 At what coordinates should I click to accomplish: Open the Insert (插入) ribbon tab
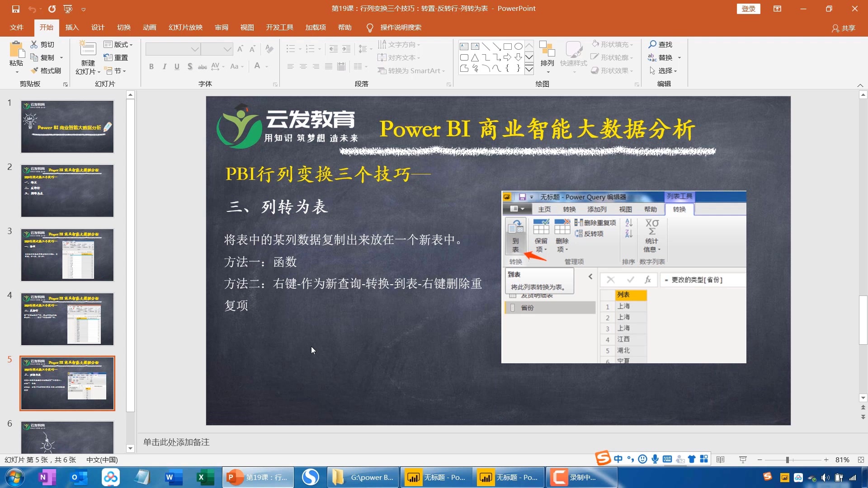[x=72, y=28]
